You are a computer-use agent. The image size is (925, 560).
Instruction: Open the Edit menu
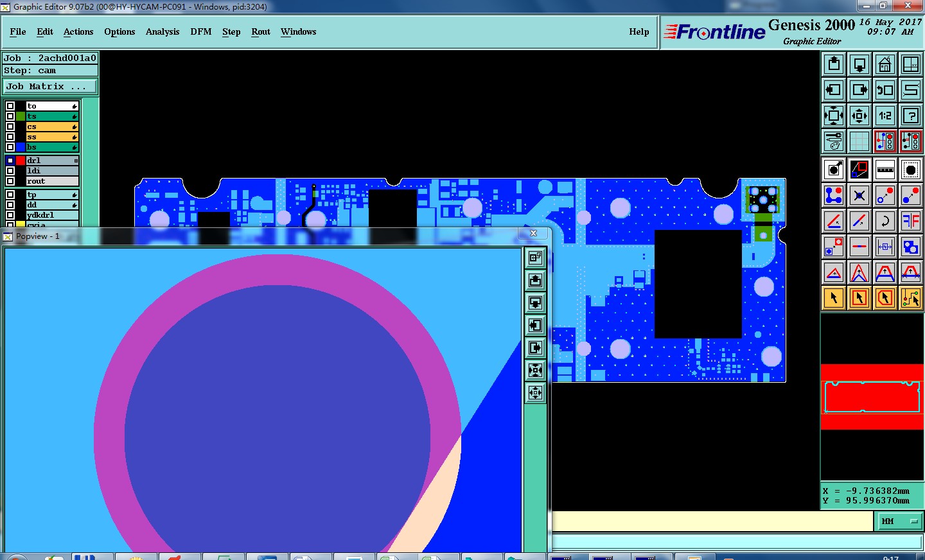click(x=45, y=31)
